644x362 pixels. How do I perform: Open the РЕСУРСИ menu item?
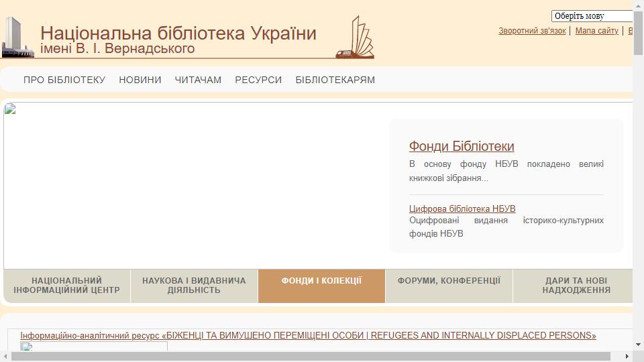pos(258,80)
